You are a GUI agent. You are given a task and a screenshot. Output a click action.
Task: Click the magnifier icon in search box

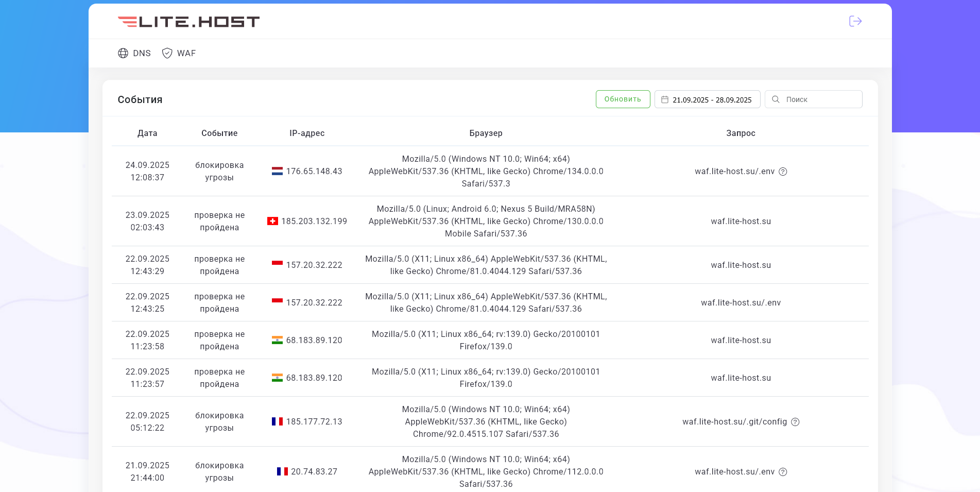pyautogui.click(x=776, y=99)
